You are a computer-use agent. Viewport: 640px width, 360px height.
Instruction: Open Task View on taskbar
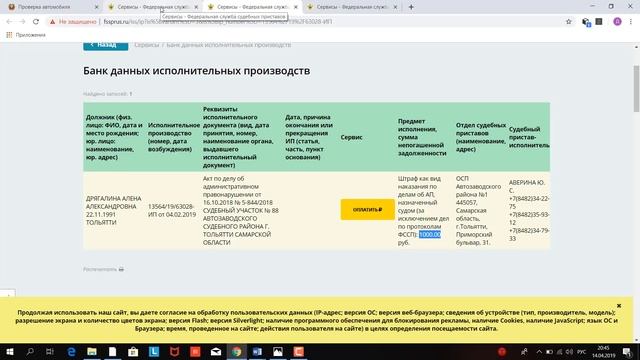coord(50,351)
